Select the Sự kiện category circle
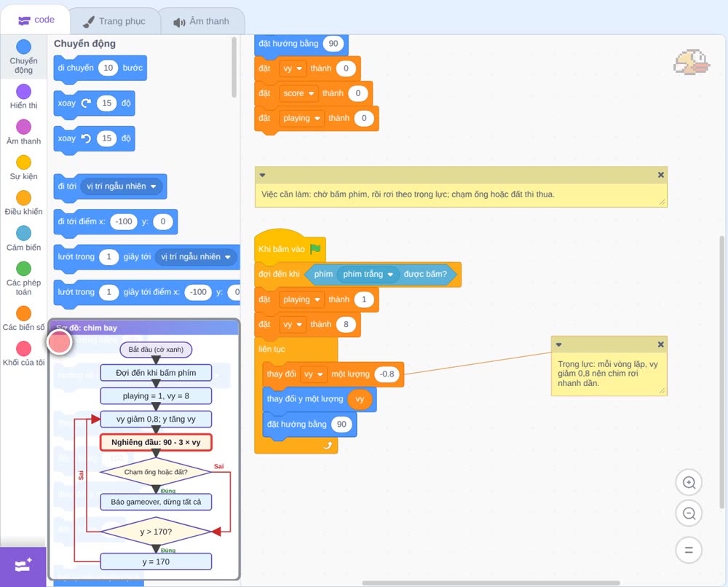 24,162
